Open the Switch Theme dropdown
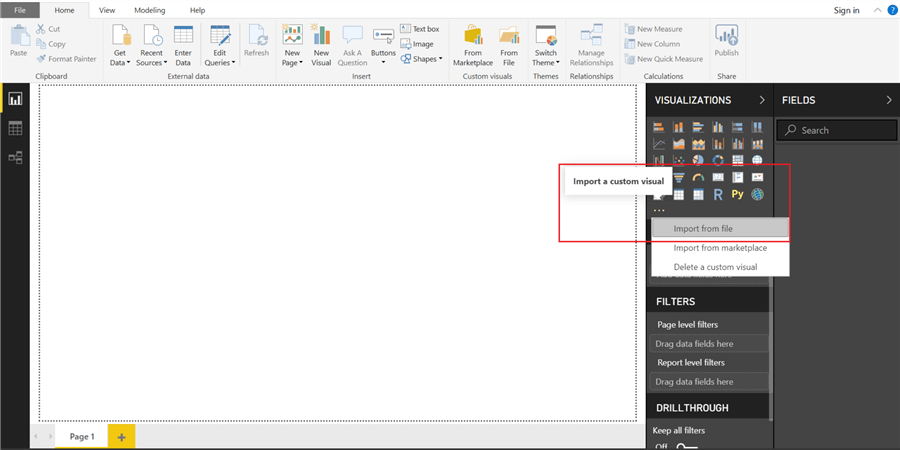900x450 pixels. coord(546,46)
